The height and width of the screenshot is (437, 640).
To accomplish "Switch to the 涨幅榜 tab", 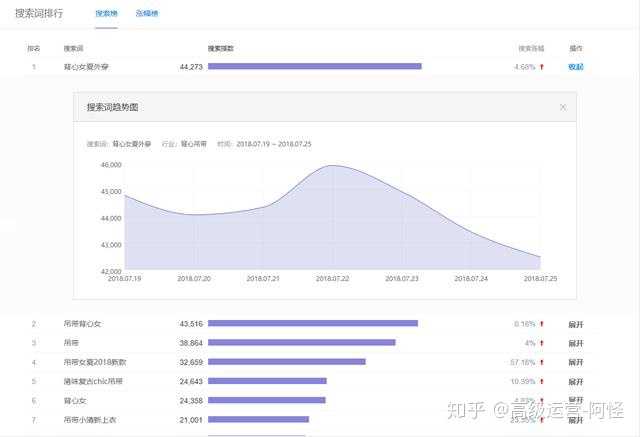I will coord(147,14).
